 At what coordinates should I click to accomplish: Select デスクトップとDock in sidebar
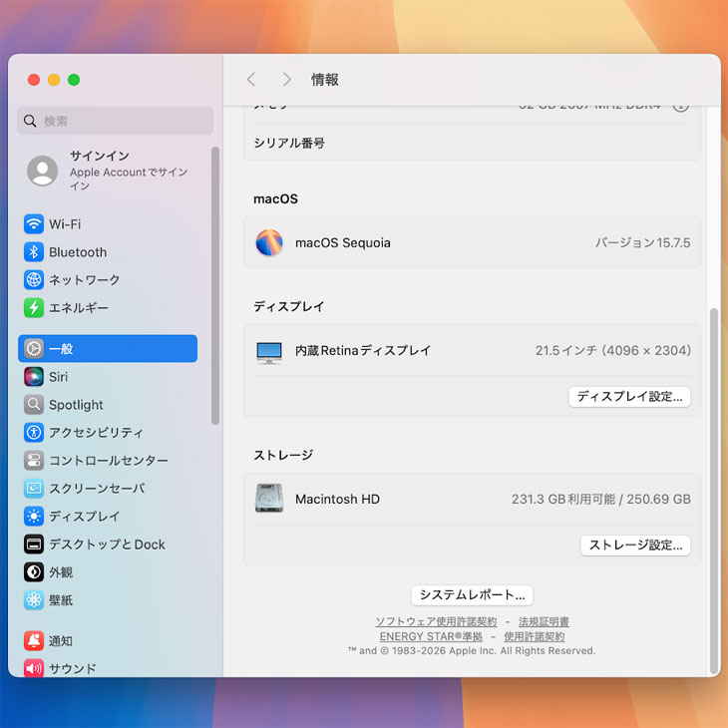tap(107, 545)
